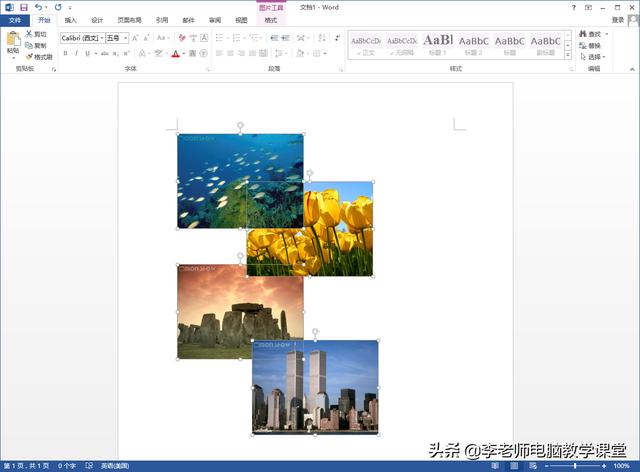Toggle Justify paragraph alignment
The height and width of the screenshot is (472, 640).
(x=253, y=53)
